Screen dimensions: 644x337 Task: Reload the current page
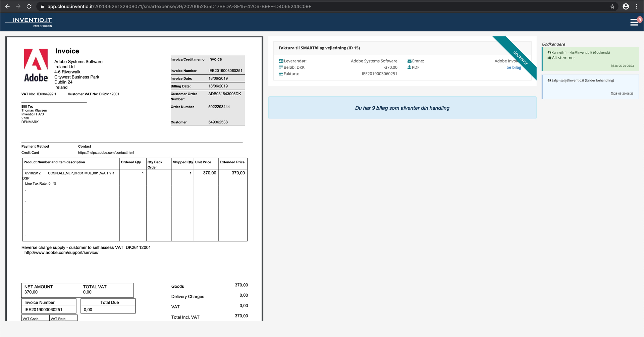(x=29, y=6)
